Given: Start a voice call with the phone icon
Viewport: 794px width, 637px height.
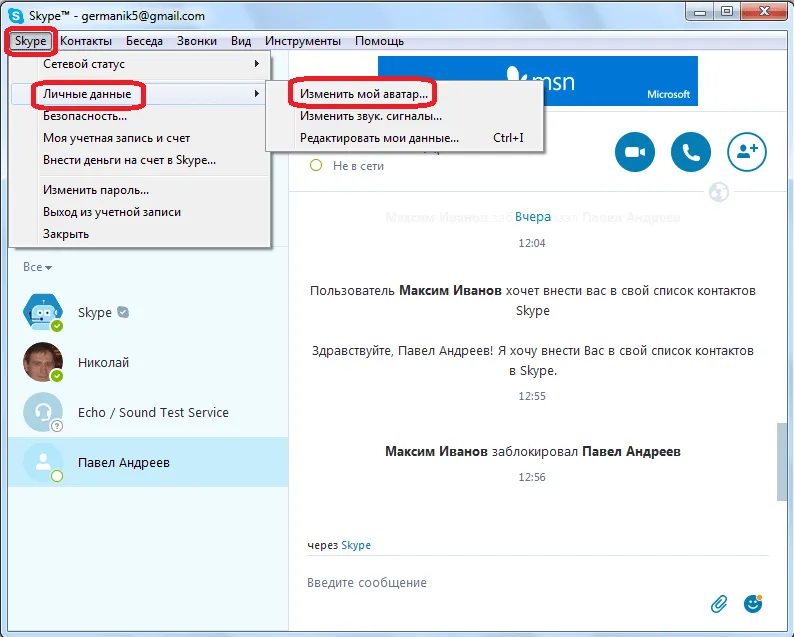Looking at the screenshot, I should coord(691,152).
